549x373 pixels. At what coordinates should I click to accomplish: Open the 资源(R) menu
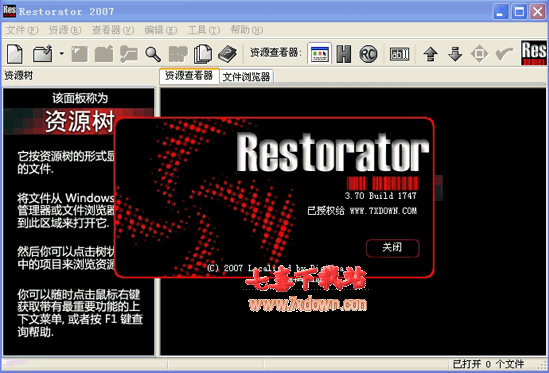65,30
